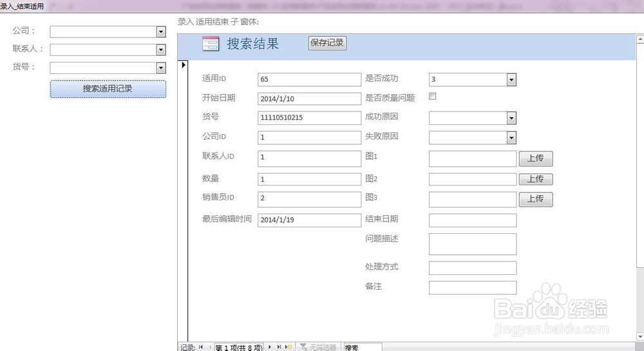The height and width of the screenshot is (351, 644).
Task: Click the 数量 input field
Action: pos(309,179)
